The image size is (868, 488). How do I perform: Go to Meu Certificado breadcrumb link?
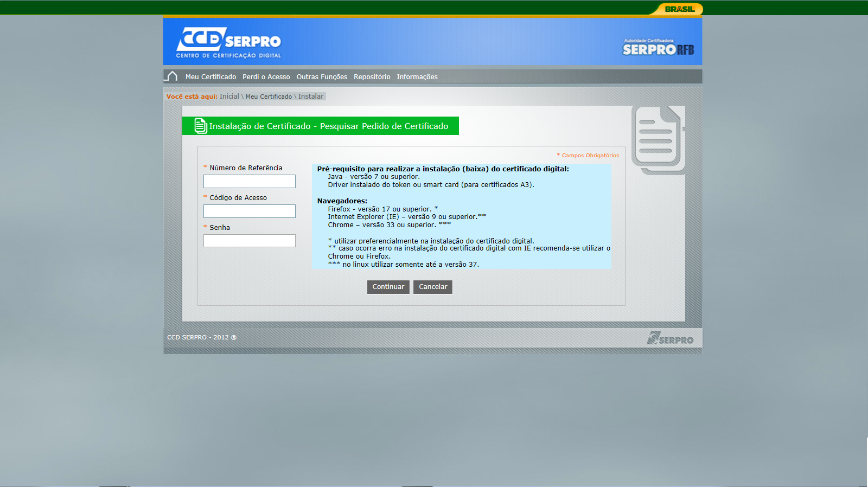(269, 97)
